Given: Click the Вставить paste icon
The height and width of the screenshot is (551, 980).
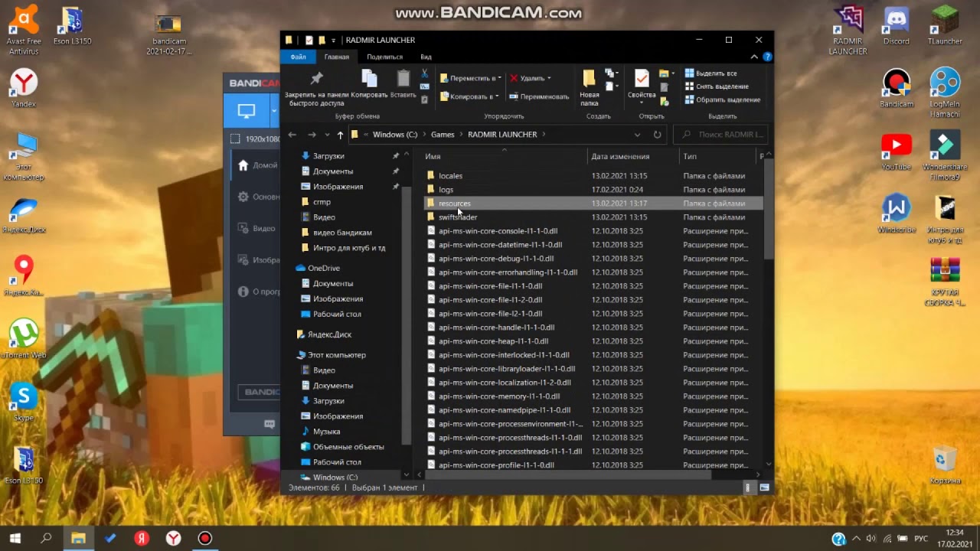Looking at the screenshot, I should click(403, 85).
